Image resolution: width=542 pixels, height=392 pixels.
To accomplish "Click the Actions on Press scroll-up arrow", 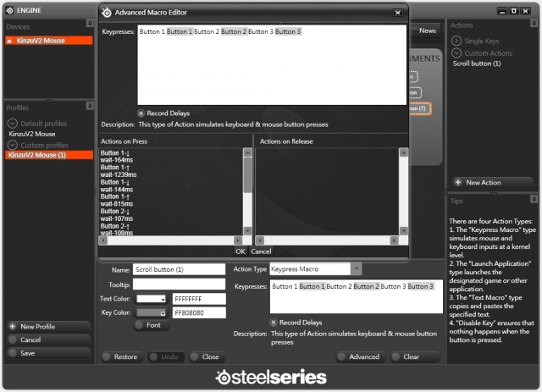I will click(x=247, y=152).
